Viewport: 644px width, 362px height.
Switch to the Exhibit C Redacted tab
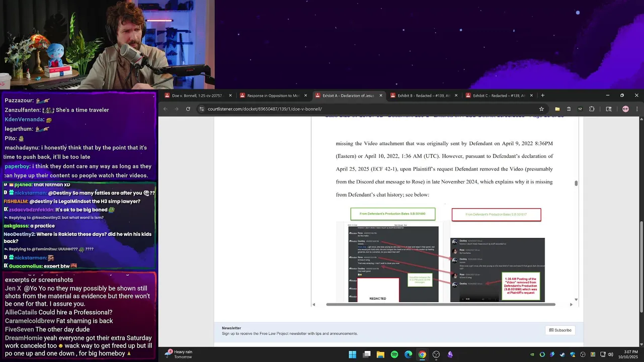tap(499, 96)
